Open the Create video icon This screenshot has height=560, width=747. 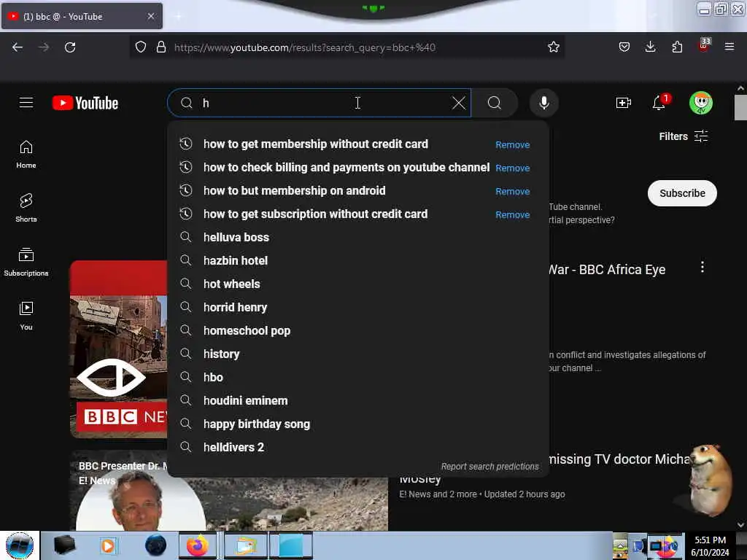[623, 103]
